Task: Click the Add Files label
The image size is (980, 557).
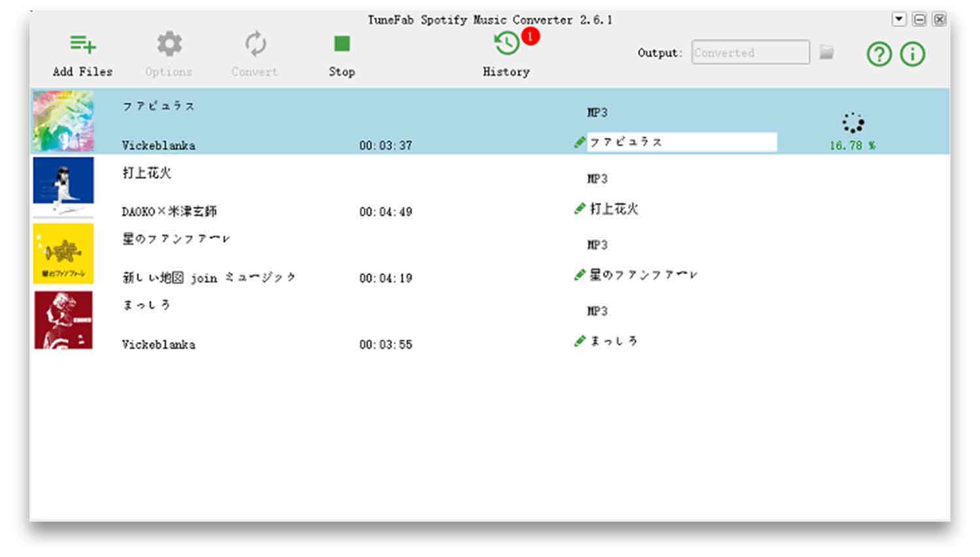Action: click(83, 71)
